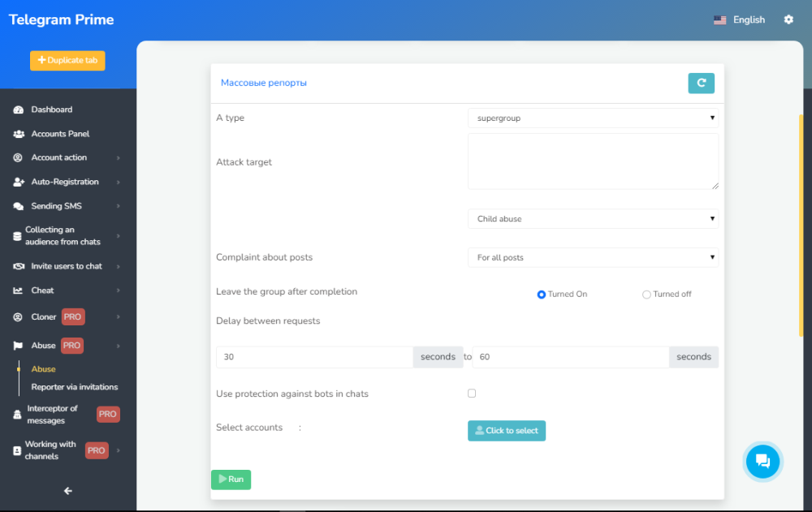
Task: Click the Accounts Panel users icon
Action: 19,134
